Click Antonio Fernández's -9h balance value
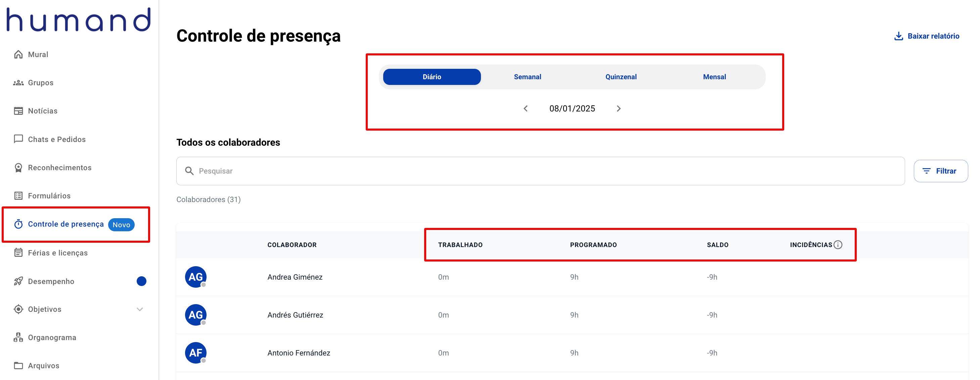This screenshot has height=380, width=980. coord(712,353)
